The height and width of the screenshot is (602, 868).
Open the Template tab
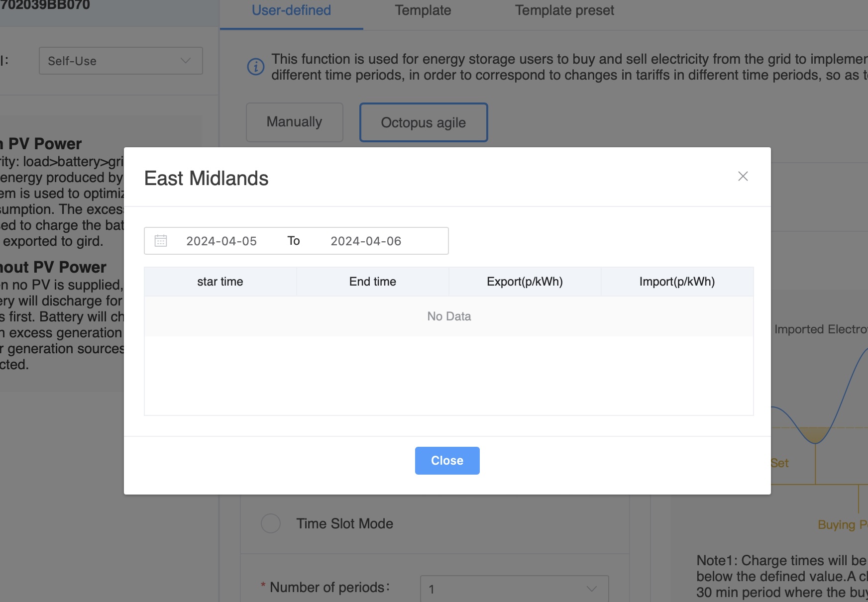(423, 10)
